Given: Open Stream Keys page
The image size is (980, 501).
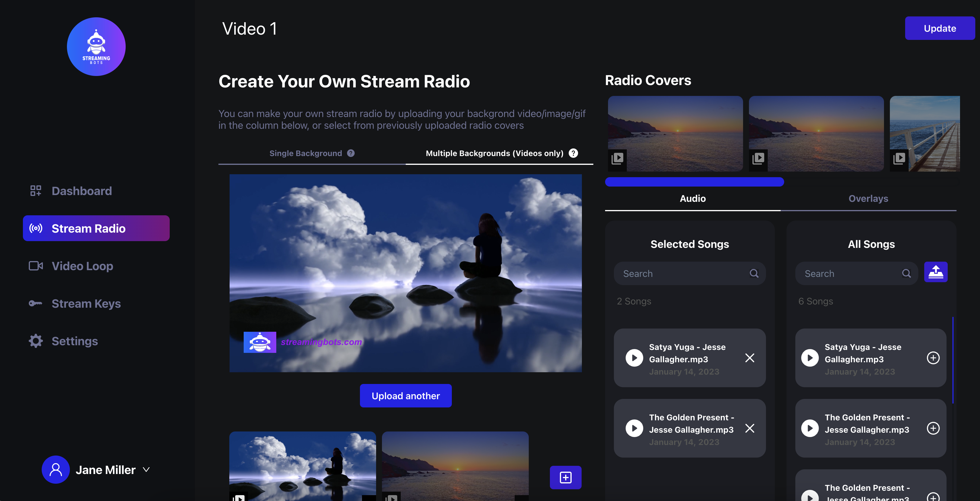Looking at the screenshot, I should (x=96, y=303).
